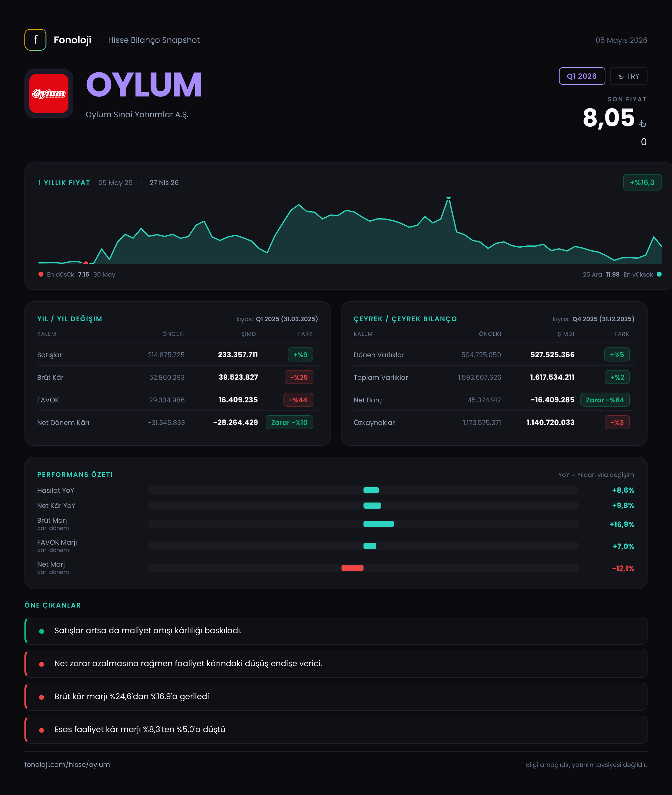The image size is (672, 795).
Task: Click the red Oylum company logo
Action: (49, 93)
